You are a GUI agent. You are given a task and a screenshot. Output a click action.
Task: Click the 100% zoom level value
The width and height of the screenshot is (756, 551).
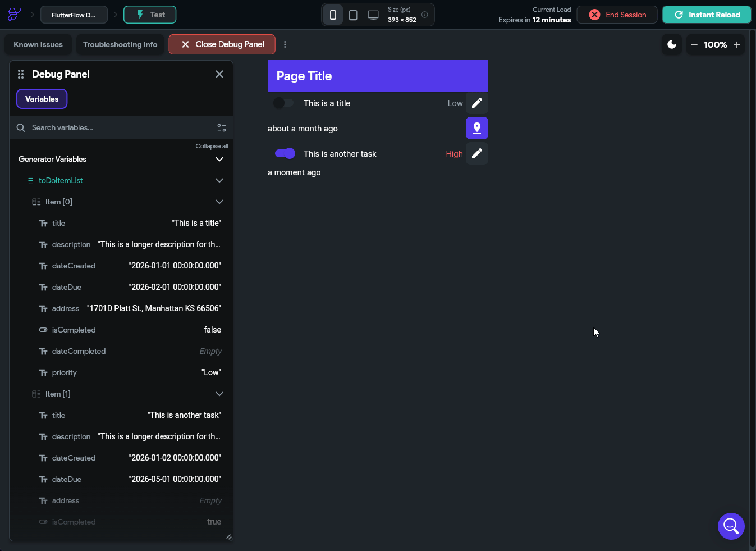[x=716, y=44]
